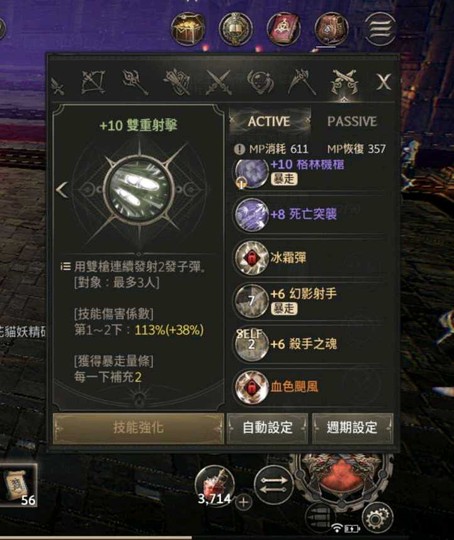Select the bow weapon category icon
Viewport: 454px width, 540px height.
click(93, 83)
